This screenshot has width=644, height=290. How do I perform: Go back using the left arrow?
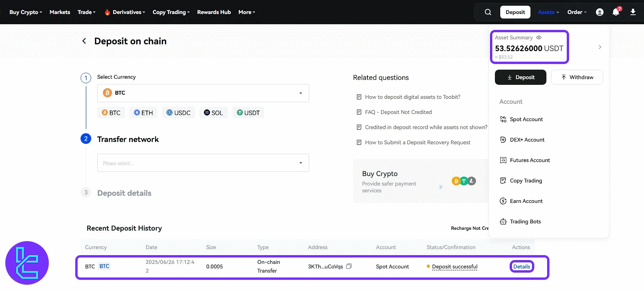point(84,41)
